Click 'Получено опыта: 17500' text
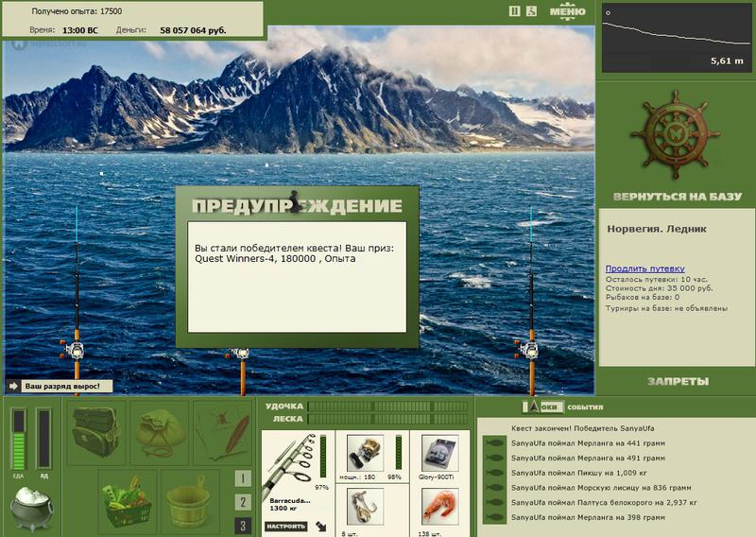 pyautogui.click(x=77, y=11)
